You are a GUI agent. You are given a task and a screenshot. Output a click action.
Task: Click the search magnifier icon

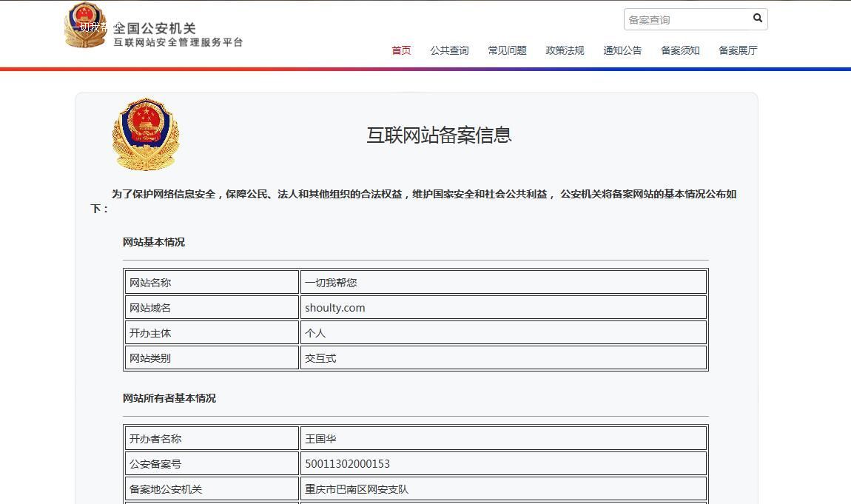pyautogui.click(x=757, y=19)
